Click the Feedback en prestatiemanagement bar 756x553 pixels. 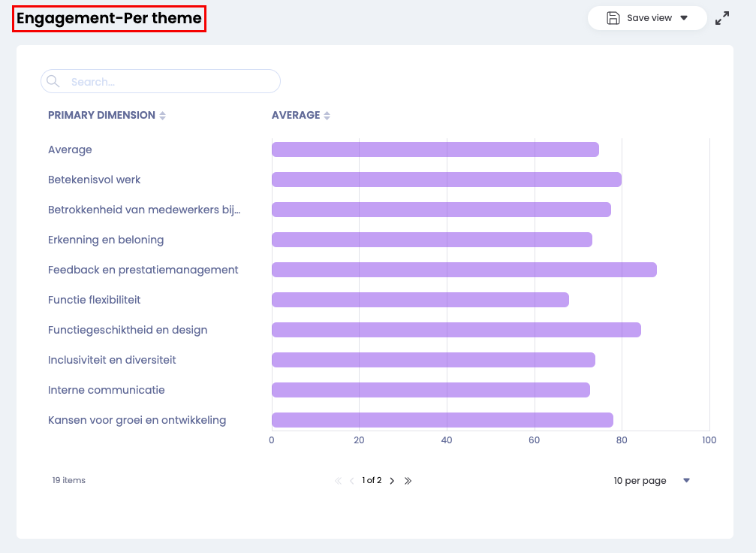tap(464, 270)
